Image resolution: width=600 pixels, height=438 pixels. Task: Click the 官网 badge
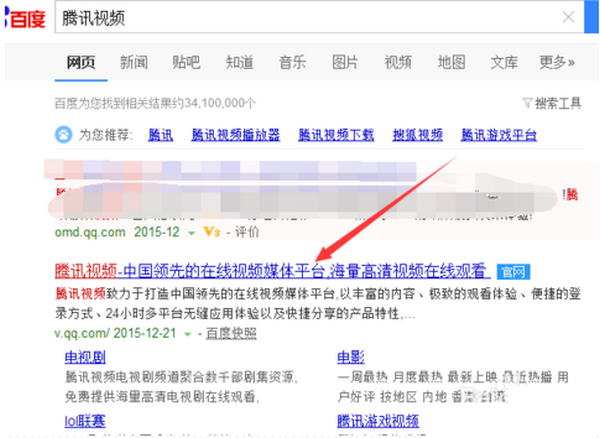point(514,272)
